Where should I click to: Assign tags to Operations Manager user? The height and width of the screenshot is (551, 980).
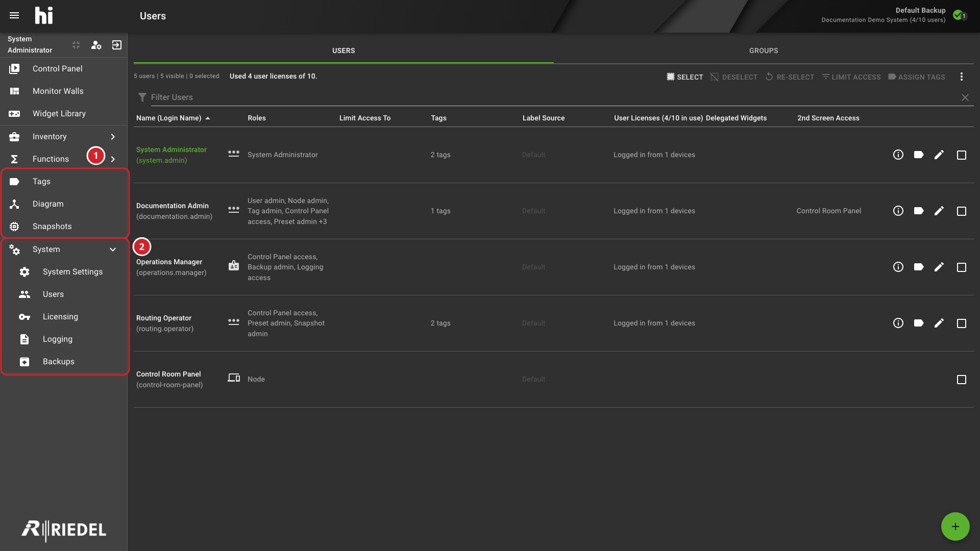[x=919, y=267]
